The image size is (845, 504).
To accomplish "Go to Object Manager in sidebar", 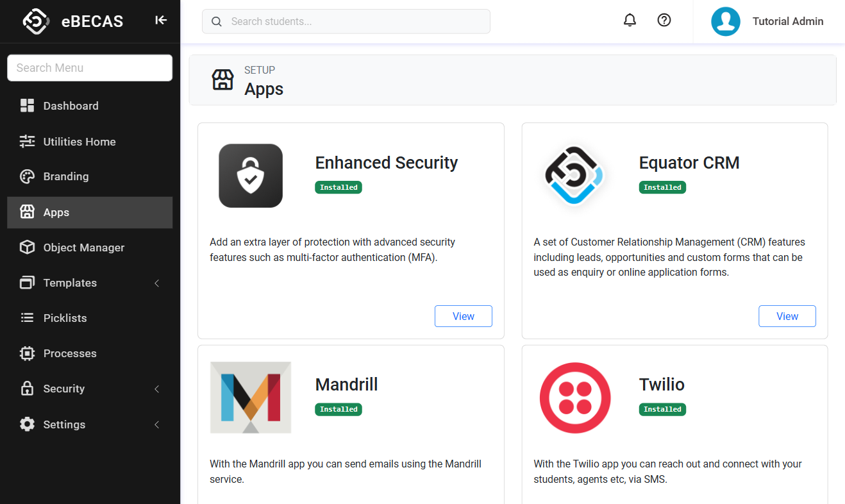I will point(83,248).
